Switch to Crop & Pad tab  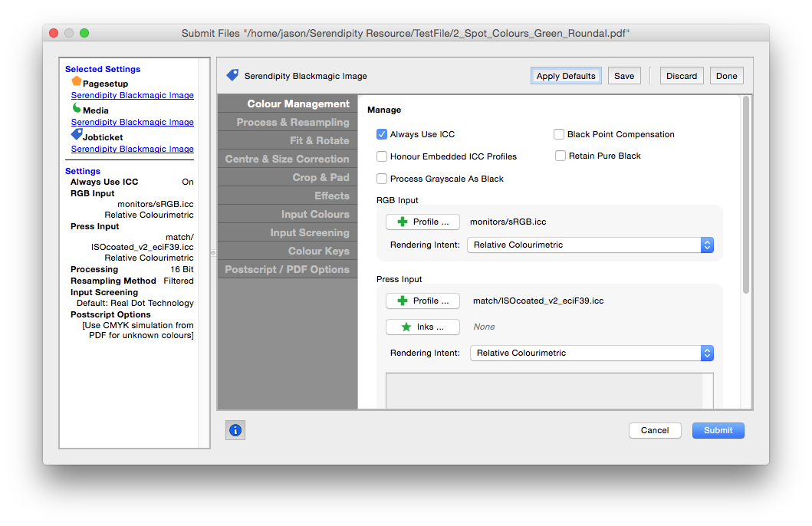click(x=288, y=177)
